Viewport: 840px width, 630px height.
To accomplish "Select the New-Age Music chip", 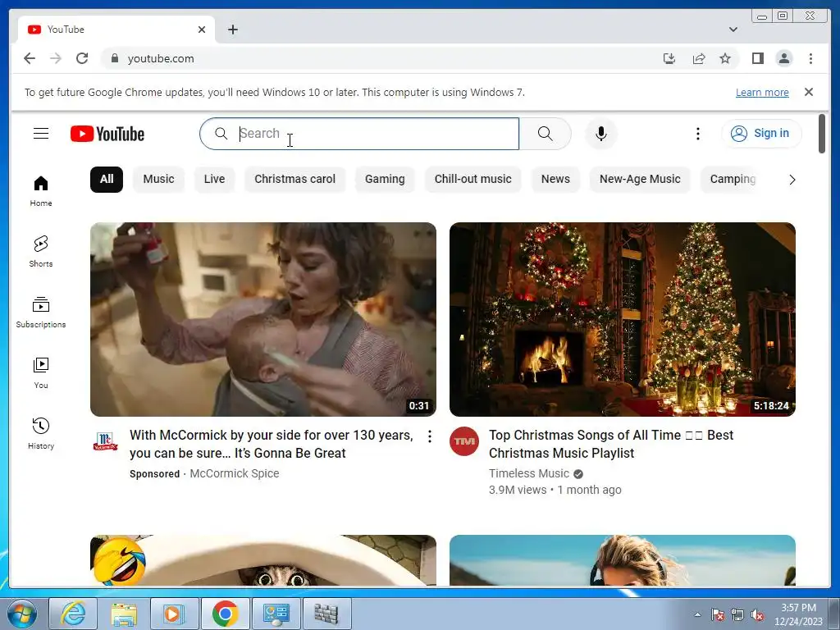I will 640,179.
